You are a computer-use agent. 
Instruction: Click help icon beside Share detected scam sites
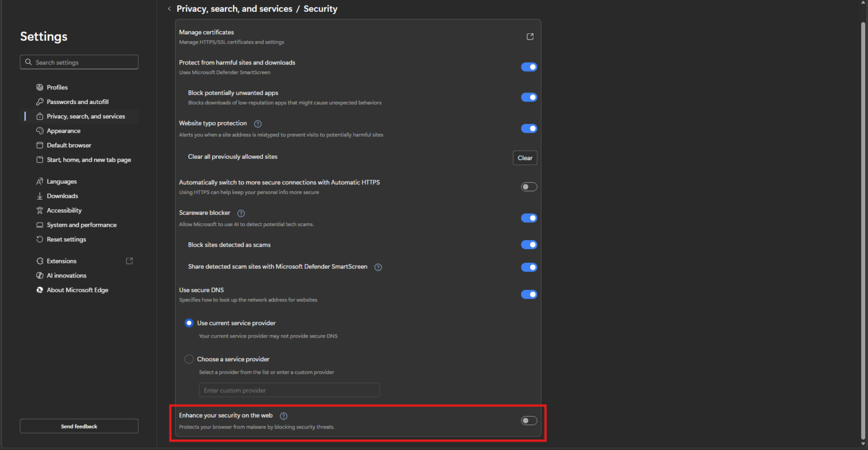point(378,267)
